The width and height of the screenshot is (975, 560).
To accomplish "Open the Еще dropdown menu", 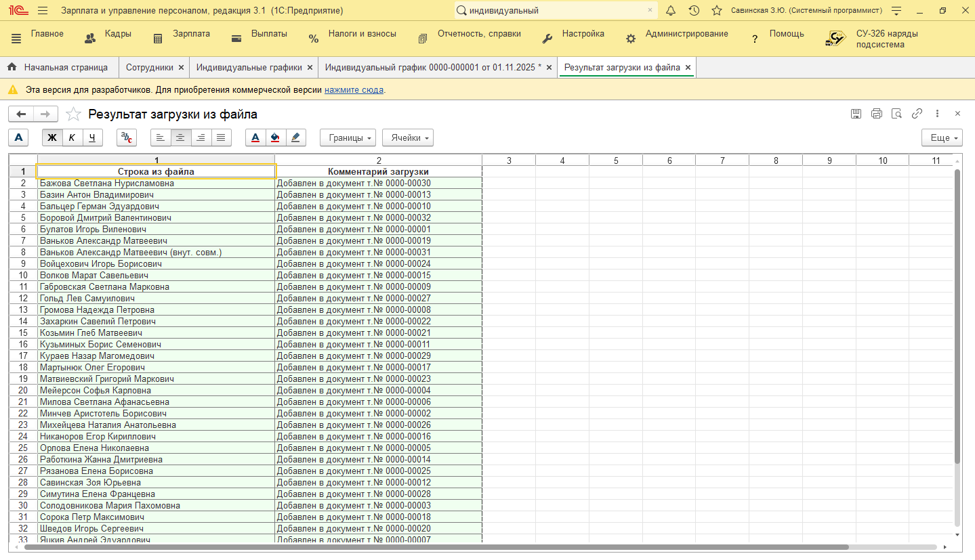I will click(942, 137).
